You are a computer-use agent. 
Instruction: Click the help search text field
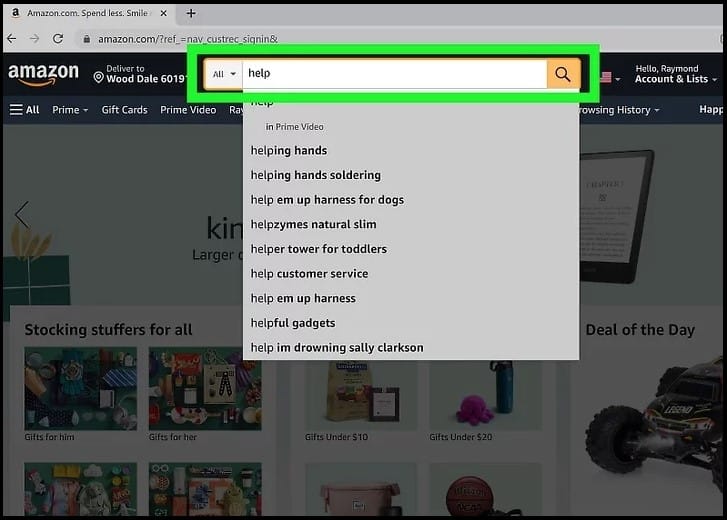pyautogui.click(x=395, y=74)
